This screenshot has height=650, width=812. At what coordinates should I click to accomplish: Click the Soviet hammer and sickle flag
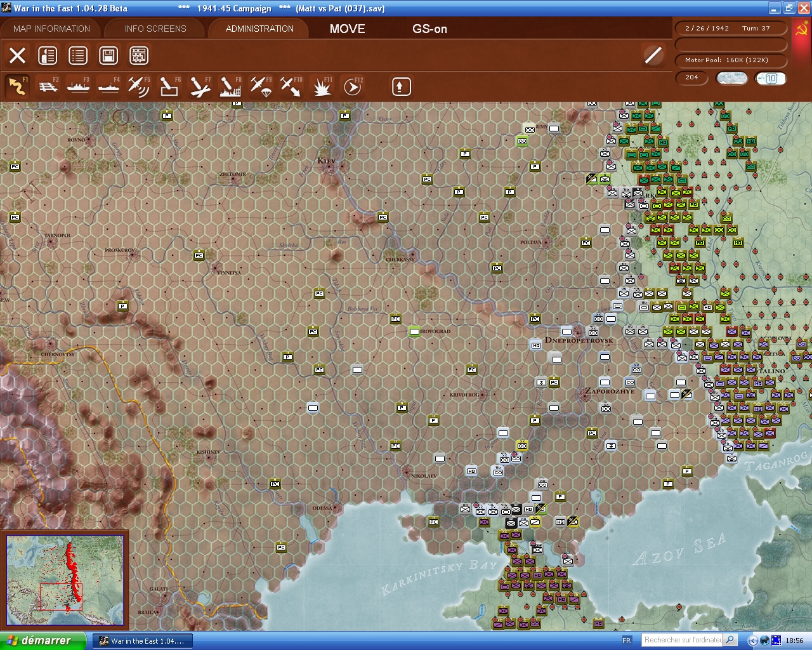(801, 30)
